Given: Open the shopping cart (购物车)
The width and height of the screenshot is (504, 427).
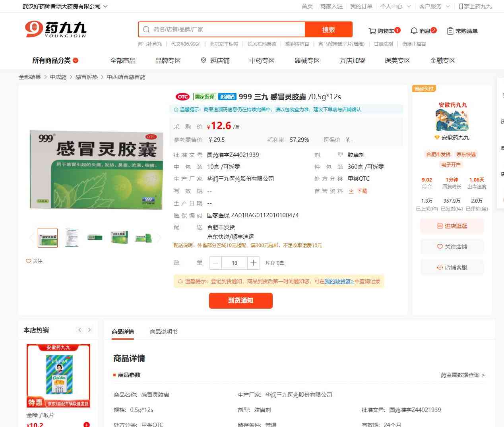Looking at the screenshot, I should pyautogui.click(x=384, y=31).
